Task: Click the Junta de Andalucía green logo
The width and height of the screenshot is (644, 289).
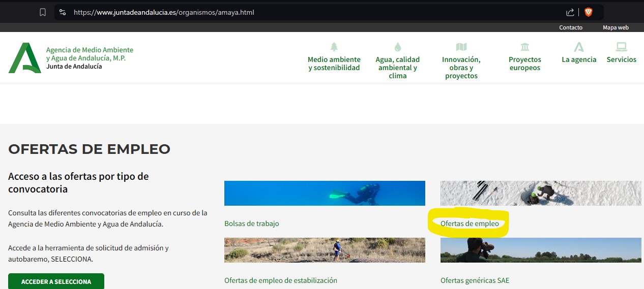Action: tap(24, 58)
